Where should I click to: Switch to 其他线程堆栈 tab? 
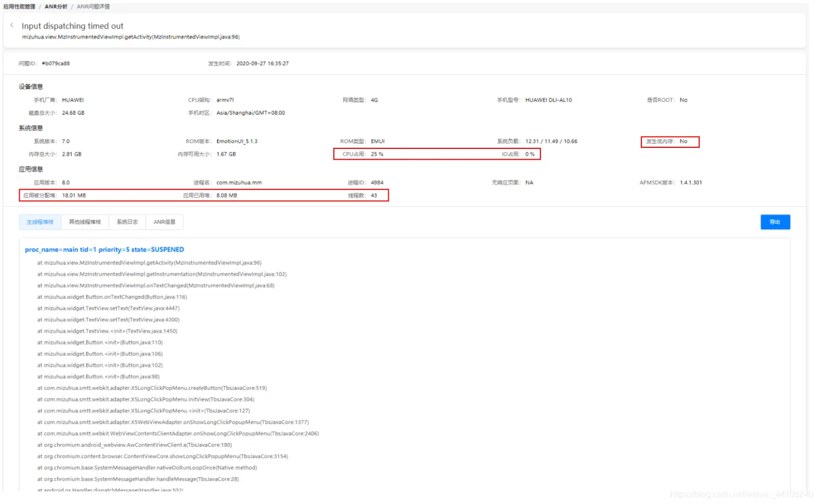(85, 222)
